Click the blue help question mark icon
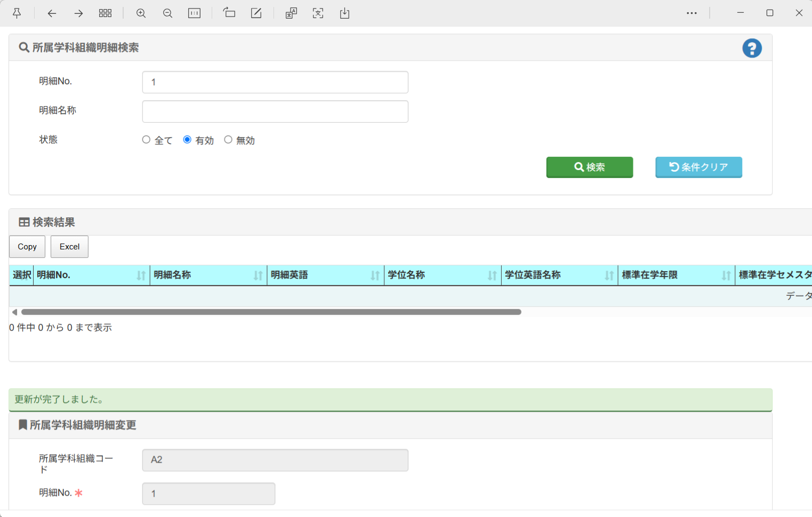This screenshot has height=517, width=812. 752,49
